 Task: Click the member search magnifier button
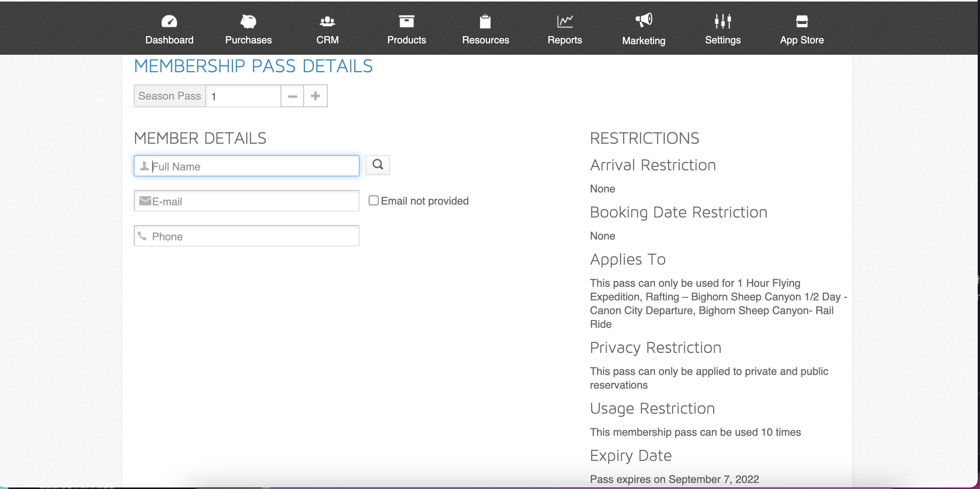coord(377,165)
